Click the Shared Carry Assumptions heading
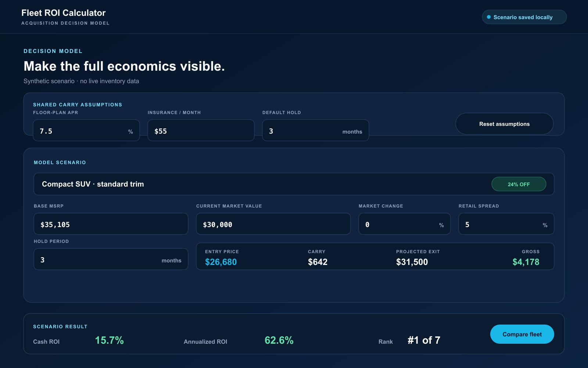The width and height of the screenshot is (588, 368). [x=78, y=105]
